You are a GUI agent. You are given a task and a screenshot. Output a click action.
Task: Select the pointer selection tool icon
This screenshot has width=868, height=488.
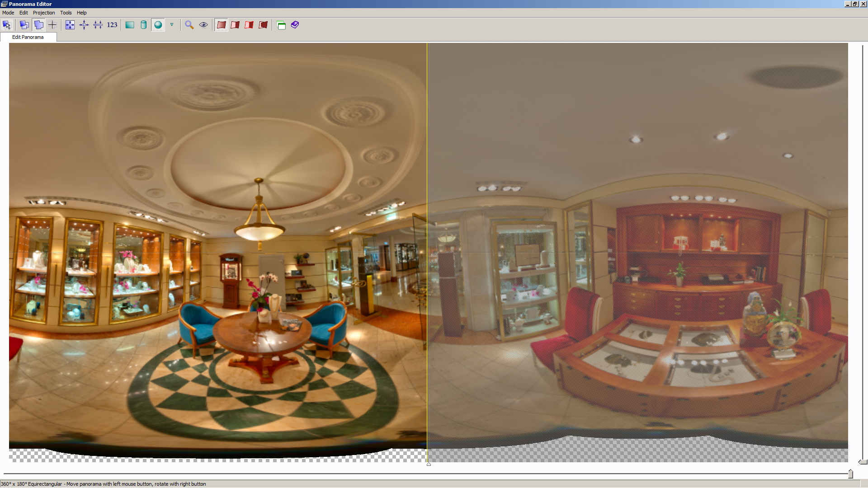tap(7, 25)
